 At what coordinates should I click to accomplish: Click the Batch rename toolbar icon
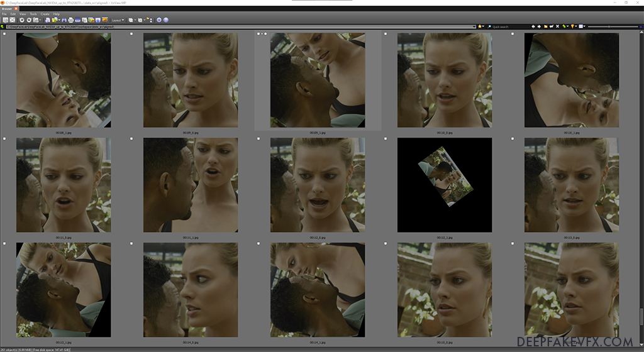[x=97, y=19]
